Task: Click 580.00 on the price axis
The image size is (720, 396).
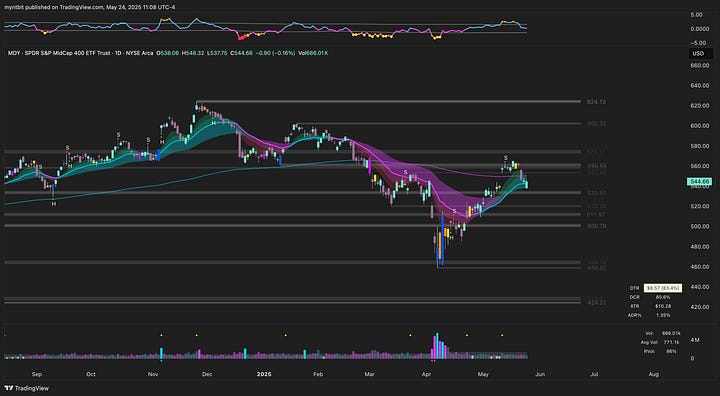Action: coord(700,146)
